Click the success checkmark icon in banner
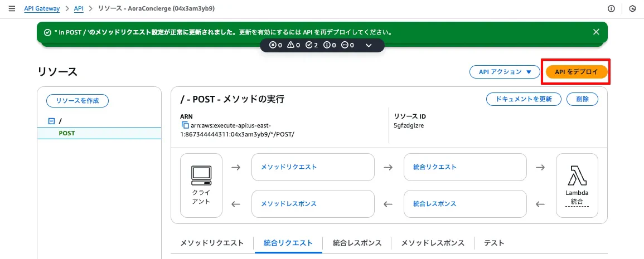Image resolution: width=644 pixels, height=259 pixels. [47, 32]
